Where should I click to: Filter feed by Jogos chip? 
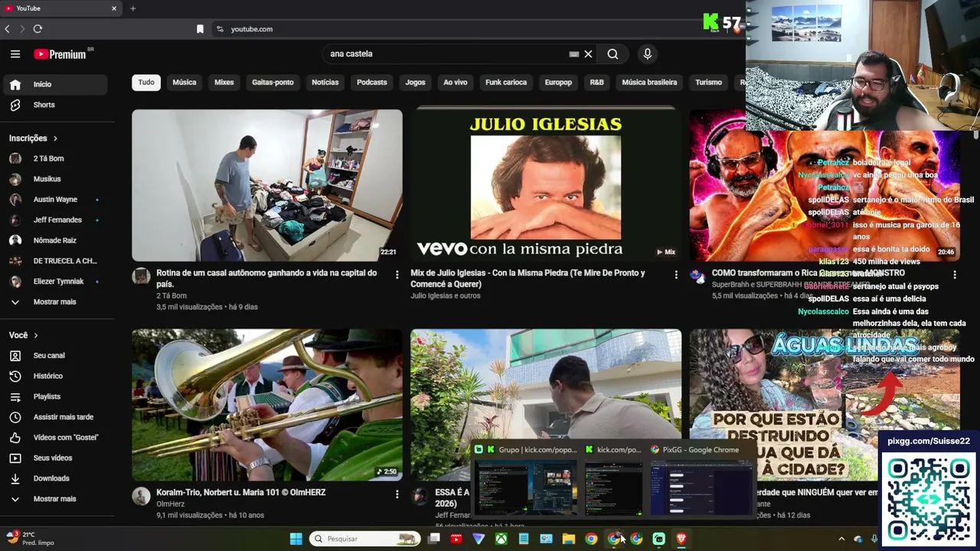click(415, 83)
